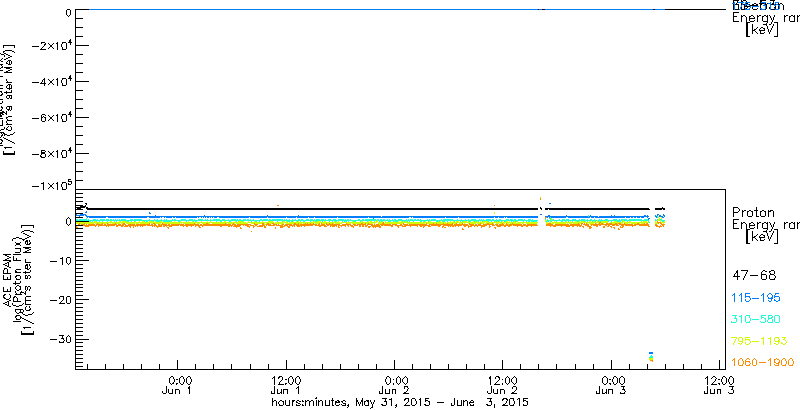Click the 12:00 Jun 3 time label
The width and height of the screenshot is (800, 410).
719,384
